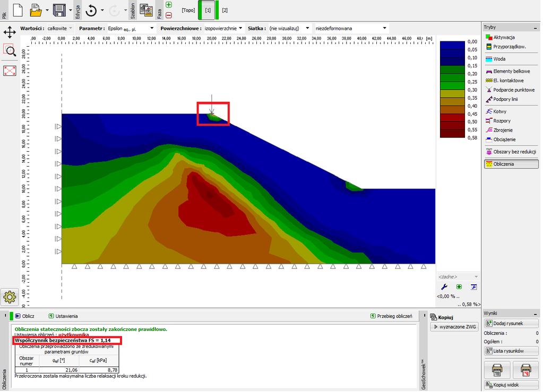The width and height of the screenshot is (543, 392).
Task: Expand Save dropdown arrow
Action: coord(71,11)
